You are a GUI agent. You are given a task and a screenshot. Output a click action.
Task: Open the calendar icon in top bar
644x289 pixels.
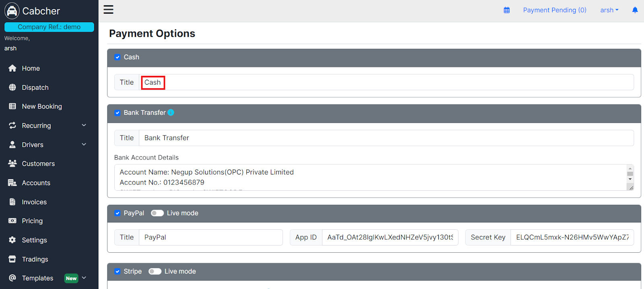(507, 10)
